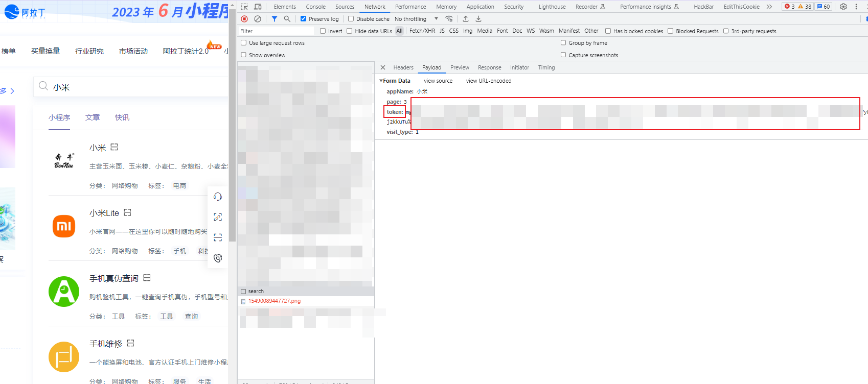Enable Capture screenshots checkbox
The width and height of the screenshot is (868, 384).
point(563,55)
